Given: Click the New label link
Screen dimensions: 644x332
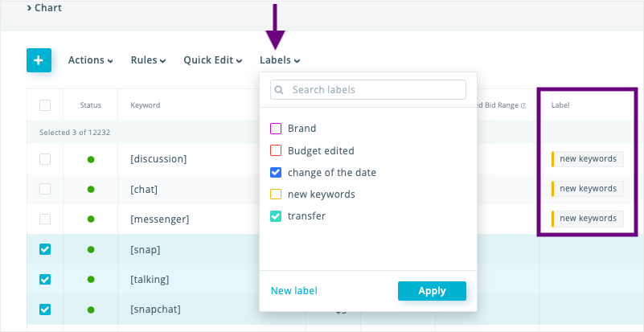Looking at the screenshot, I should click(x=293, y=291).
